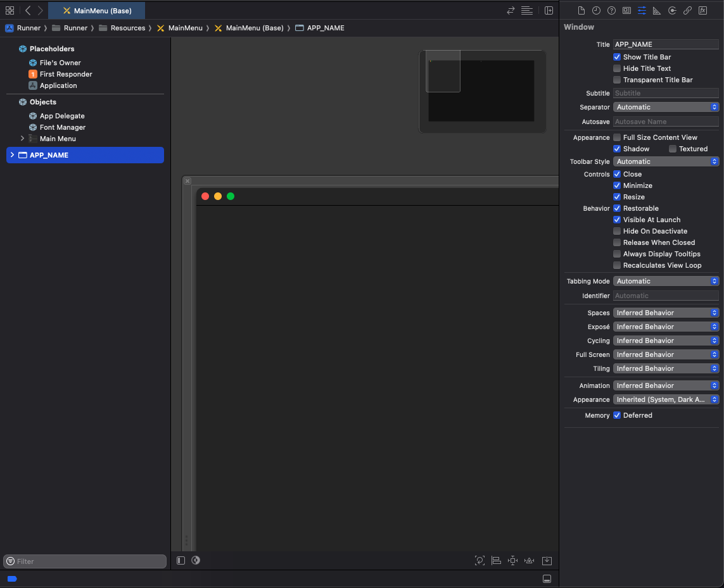Screen dimensions: 724x588
Task: Enable the Hide Title Text checkbox
Action: click(617, 68)
